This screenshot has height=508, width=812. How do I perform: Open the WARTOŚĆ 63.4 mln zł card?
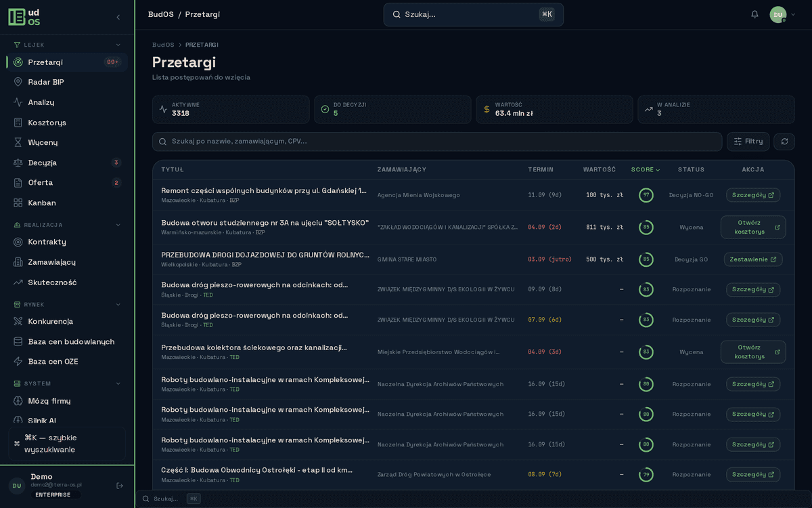(x=554, y=109)
